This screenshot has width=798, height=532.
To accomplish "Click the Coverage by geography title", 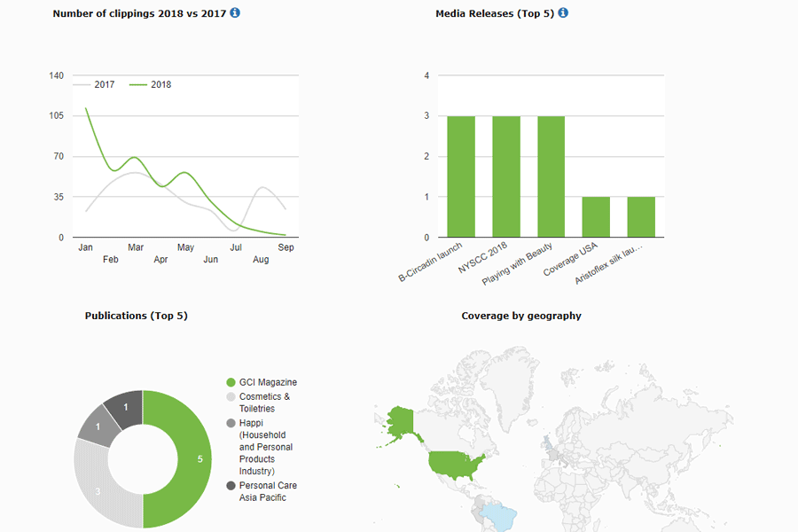I will coord(520,316).
